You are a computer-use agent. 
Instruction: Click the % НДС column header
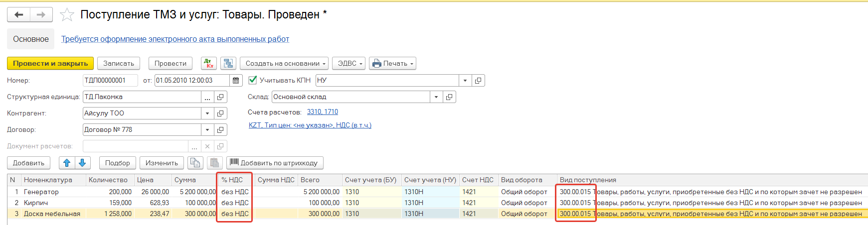click(x=236, y=180)
